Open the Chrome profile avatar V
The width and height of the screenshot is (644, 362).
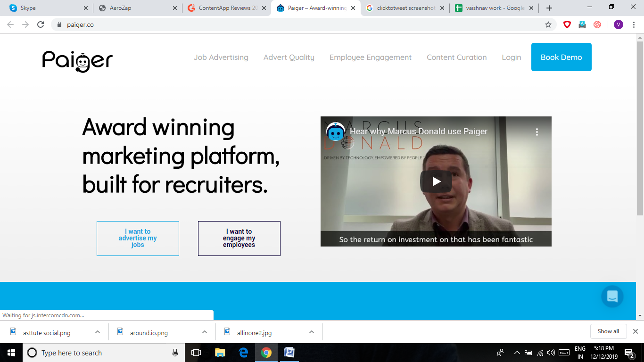[x=619, y=25]
